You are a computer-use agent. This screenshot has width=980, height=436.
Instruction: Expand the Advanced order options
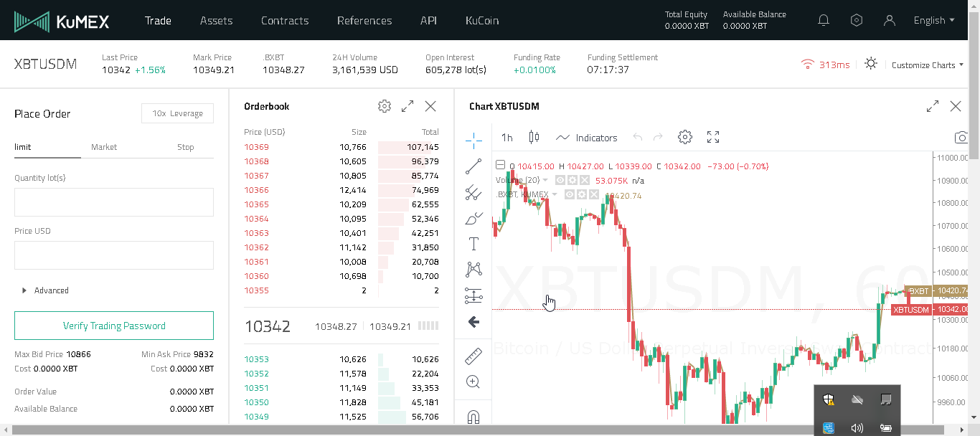(x=44, y=290)
